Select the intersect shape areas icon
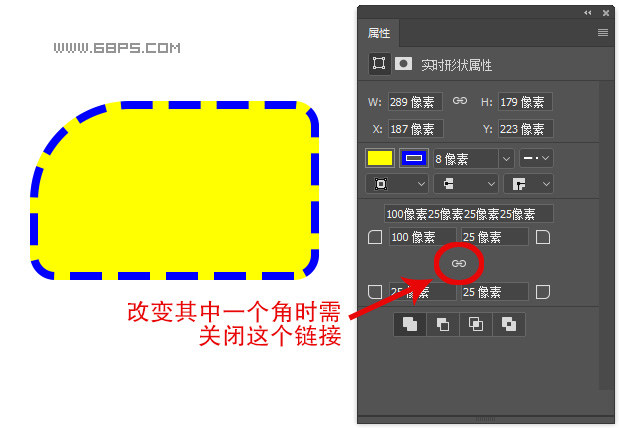This screenshot has height=428, width=619. point(476,324)
